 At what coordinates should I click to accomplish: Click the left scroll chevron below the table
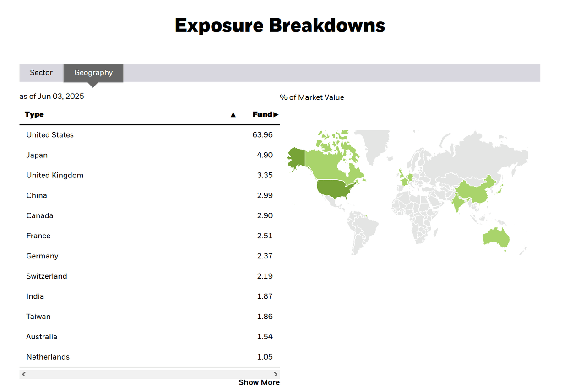(23, 374)
